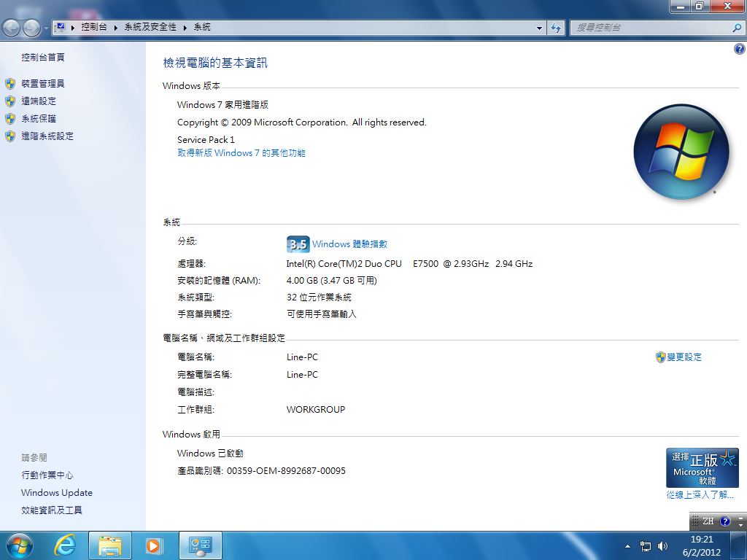Click the back navigation arrow button
Screen dimensions: 747x560
(12, 28)
